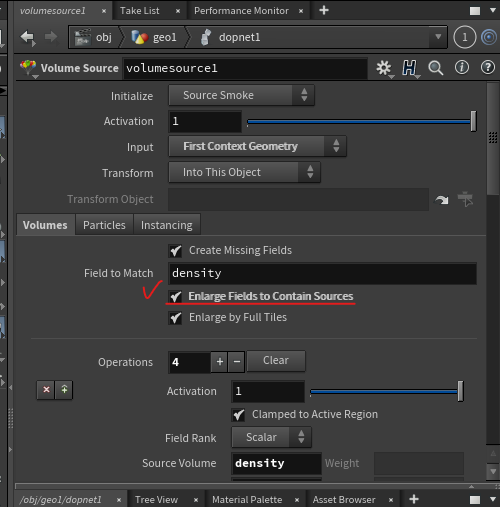Click the scrollbar down arrow button
Screen dimensions: 500x507
(493, 471)
